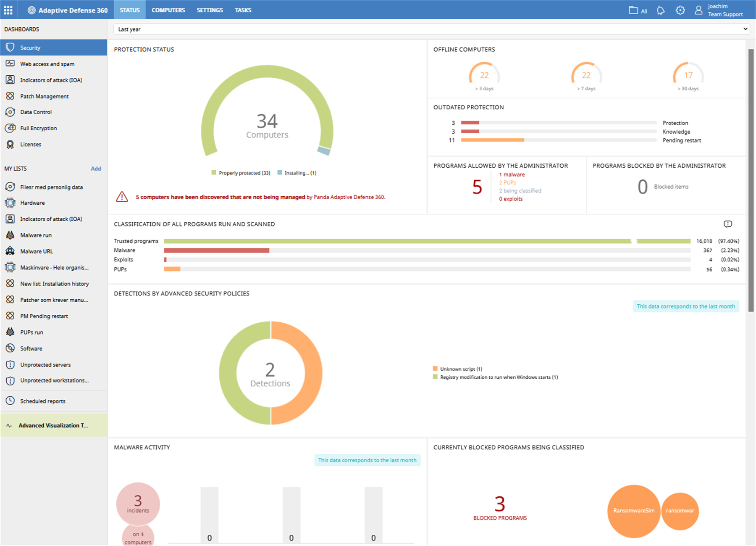
Task: Click the 34 Computers protection gauge
Action: 267,111
